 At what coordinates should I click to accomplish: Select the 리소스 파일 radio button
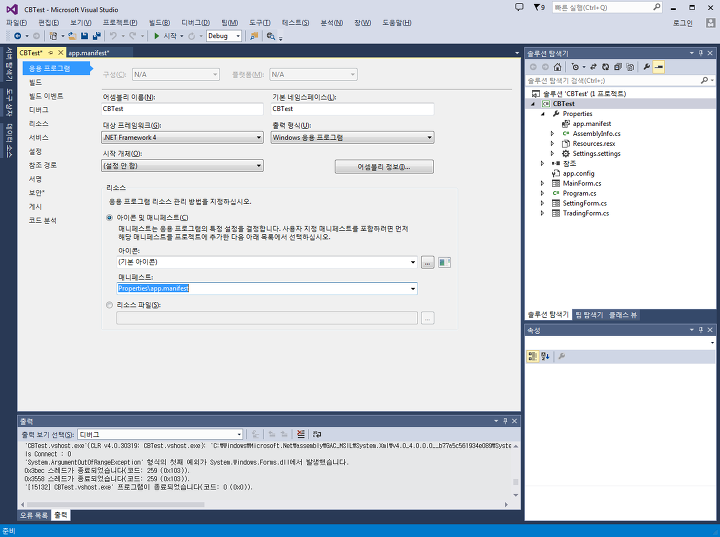109,305
